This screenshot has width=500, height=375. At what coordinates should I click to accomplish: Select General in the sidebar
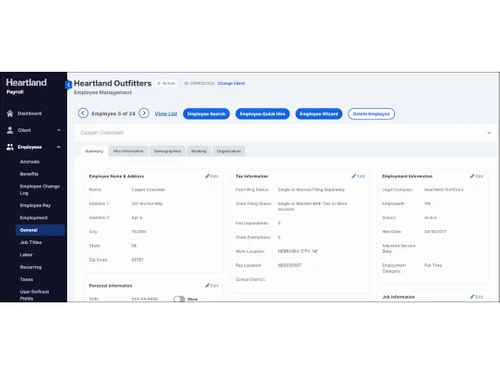pyautogui.click(x=40, y=230)
